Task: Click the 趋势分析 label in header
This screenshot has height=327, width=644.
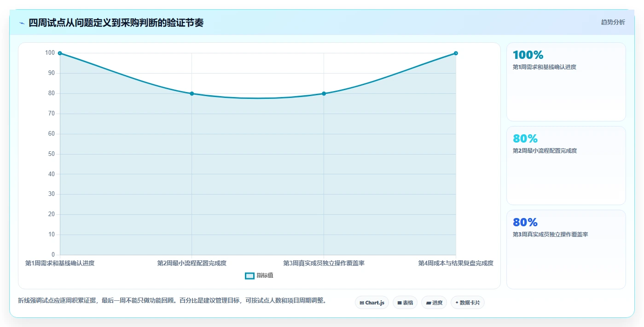Action: coord(613,22)
